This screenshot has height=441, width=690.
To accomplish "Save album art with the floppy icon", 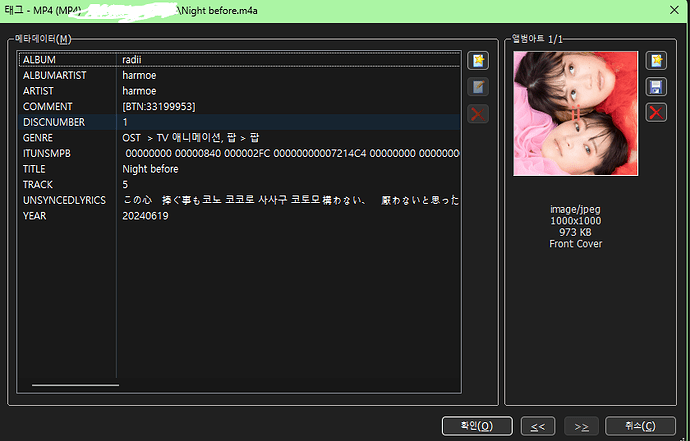I will [656, 87].
